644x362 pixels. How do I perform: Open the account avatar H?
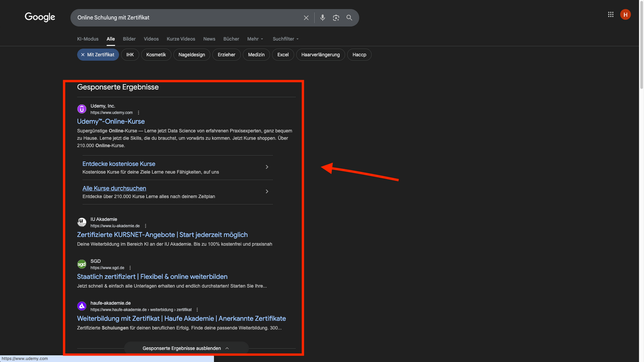[x=626, y=15]
